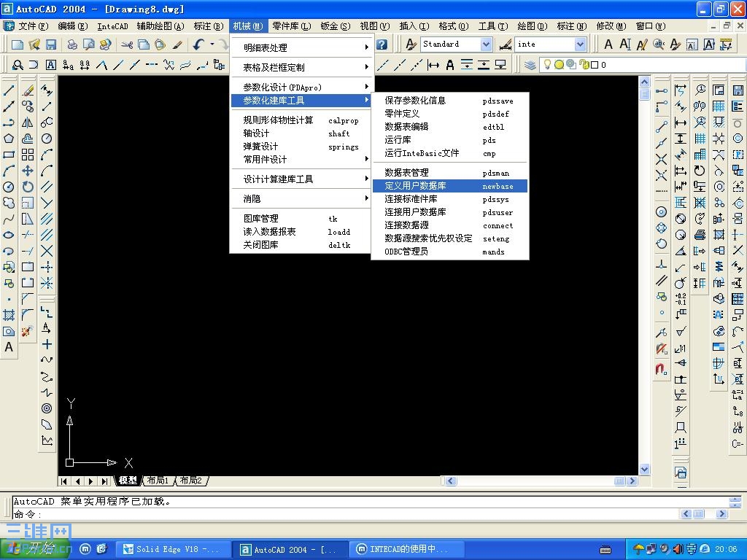Click the drawing area vertical scroll-down arrow
The width and height of the screenshot is (747, 560).
[x=644, y=469]
